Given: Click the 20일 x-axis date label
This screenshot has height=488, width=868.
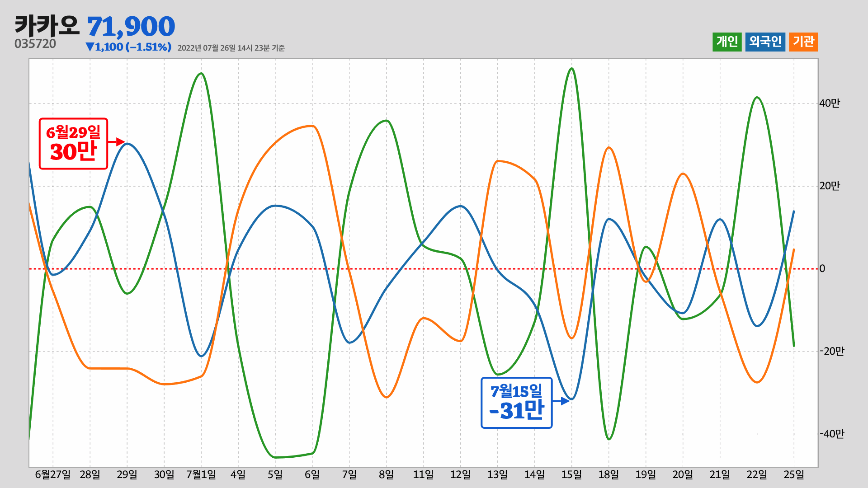Looking at the screenshot, I should click(x=683, y=475).
